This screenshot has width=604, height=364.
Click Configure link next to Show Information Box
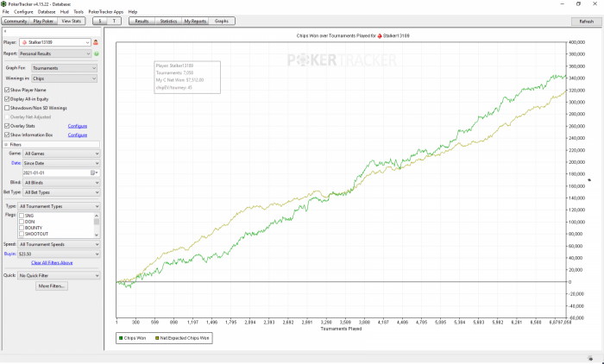[78, 135]
